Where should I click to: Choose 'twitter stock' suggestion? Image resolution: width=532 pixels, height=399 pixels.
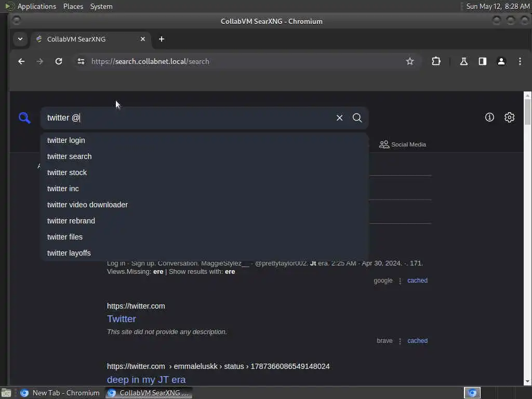(x=204, y=172)
